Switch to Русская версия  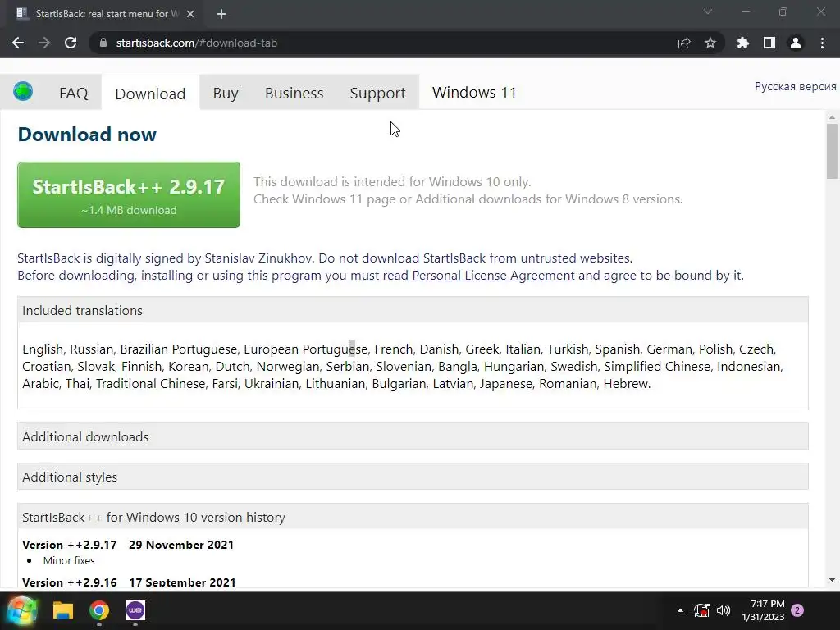795,86
